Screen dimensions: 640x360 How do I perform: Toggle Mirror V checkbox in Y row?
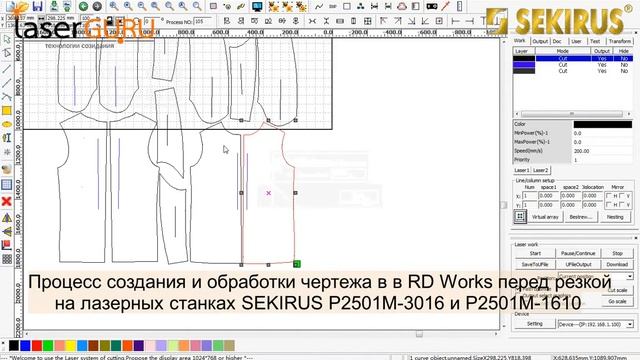pos(622,204)
